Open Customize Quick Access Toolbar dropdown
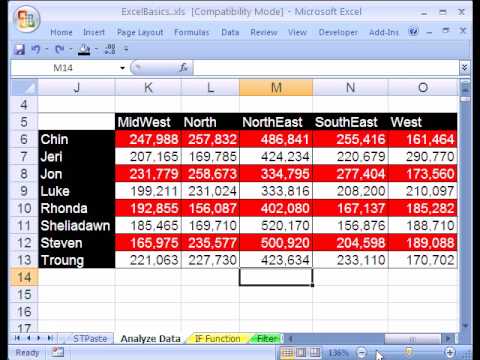Viewport: 480px width, 360px height. [x=126, y=49]
